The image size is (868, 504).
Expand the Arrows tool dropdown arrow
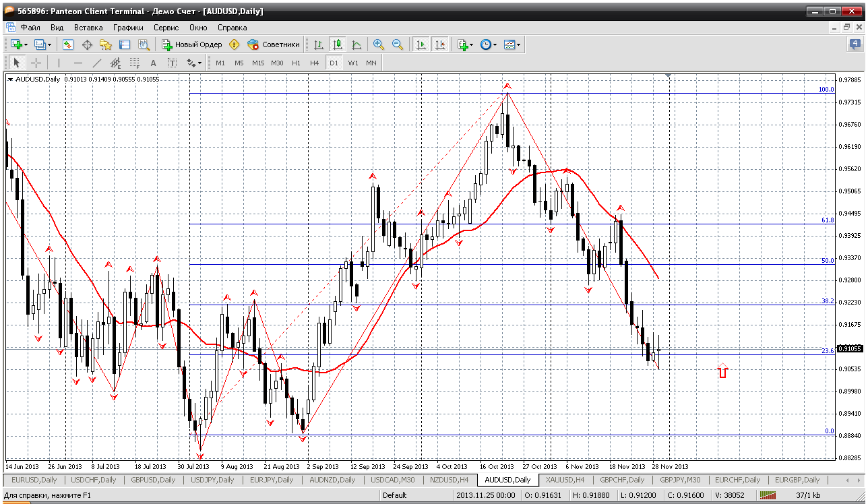[199, 63]
